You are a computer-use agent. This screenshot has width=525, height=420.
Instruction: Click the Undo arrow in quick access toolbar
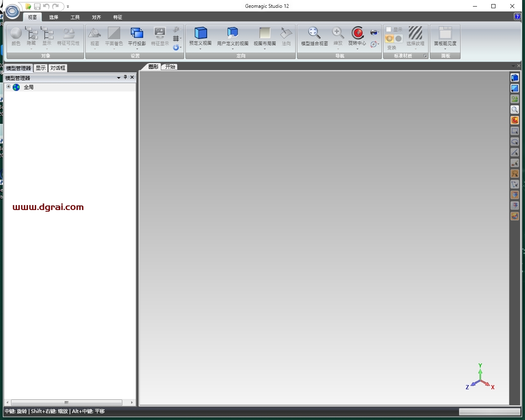(46, 7)
